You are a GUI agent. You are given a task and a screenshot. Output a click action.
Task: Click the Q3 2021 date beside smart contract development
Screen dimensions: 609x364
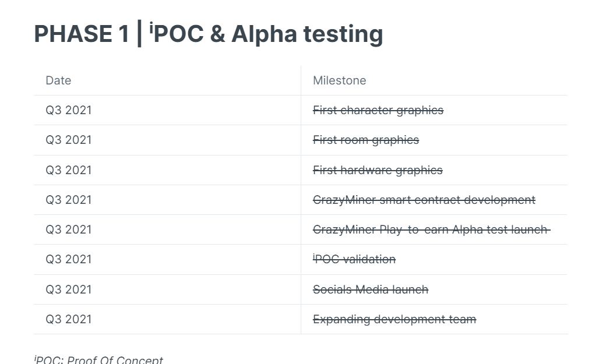[x=69, y=200]
